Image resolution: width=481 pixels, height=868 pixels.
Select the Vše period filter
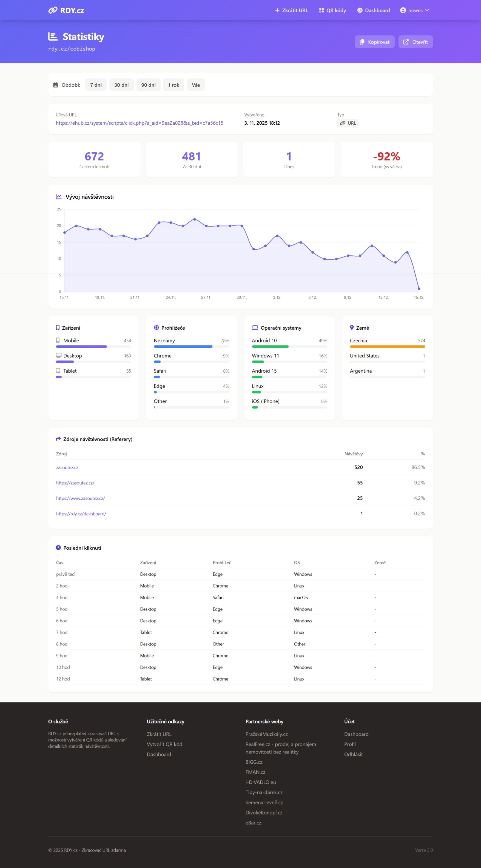[x=196, y=85]
